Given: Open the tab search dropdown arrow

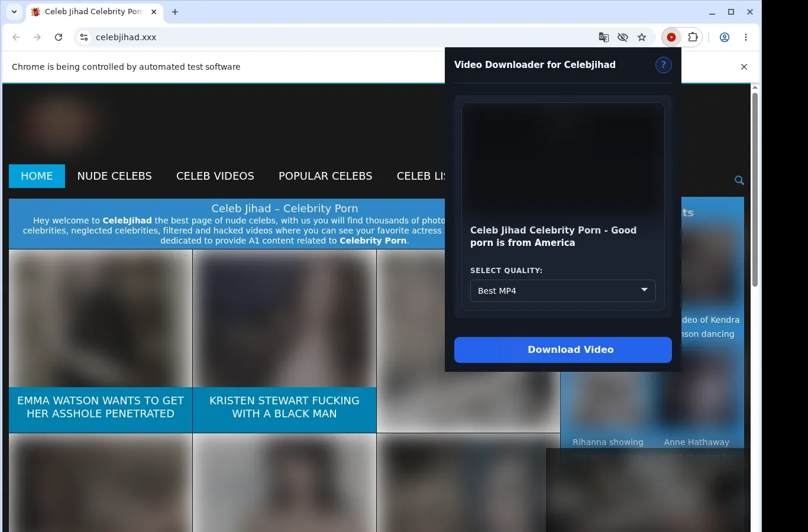Looking at the screenshot, I should coord(14,12).
